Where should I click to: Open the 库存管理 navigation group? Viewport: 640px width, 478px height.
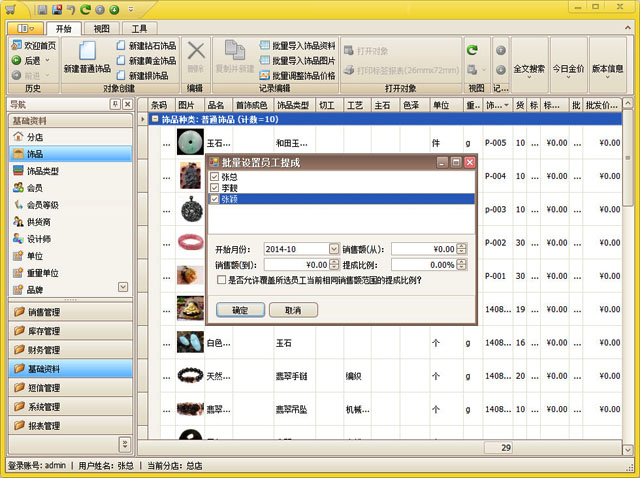pos(71,331)
